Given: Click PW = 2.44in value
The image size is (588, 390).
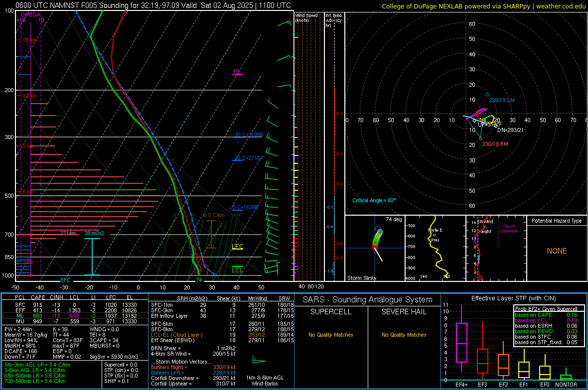Looking at the screenshot, I should tap(18, 329).
